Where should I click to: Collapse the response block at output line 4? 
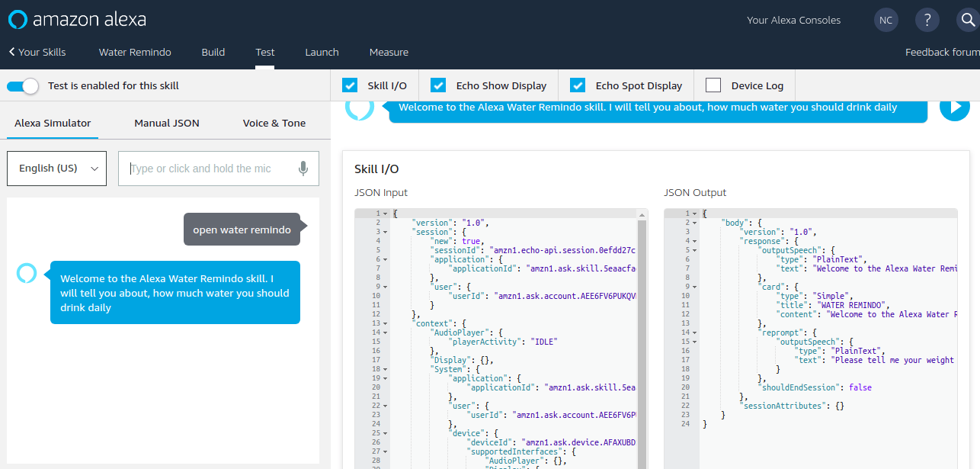(x=695, y=241)
